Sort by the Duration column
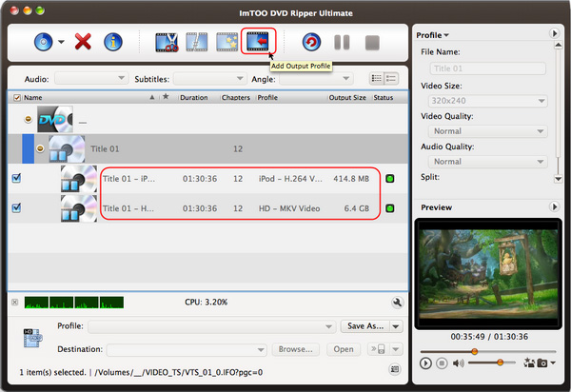The image size is (571, 392). 194,98
